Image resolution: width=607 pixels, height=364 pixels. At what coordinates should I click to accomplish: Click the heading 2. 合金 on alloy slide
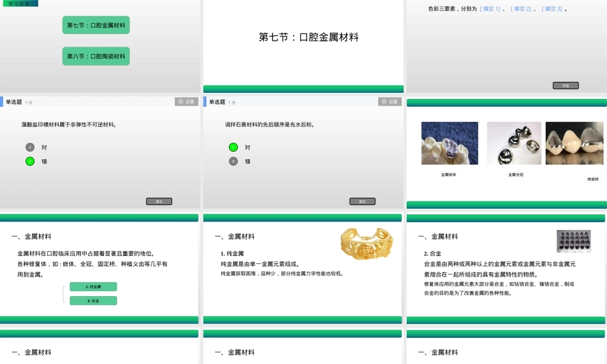(x=432, y=254)
